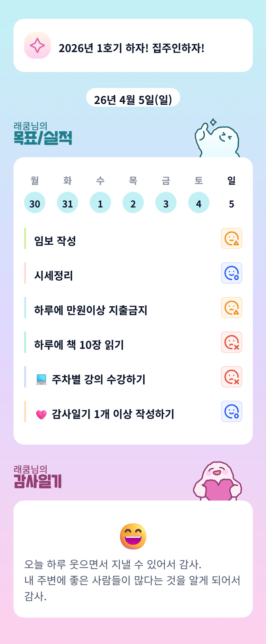Click the pink sparkle icon beside 2026 goal

pos(37,45)
